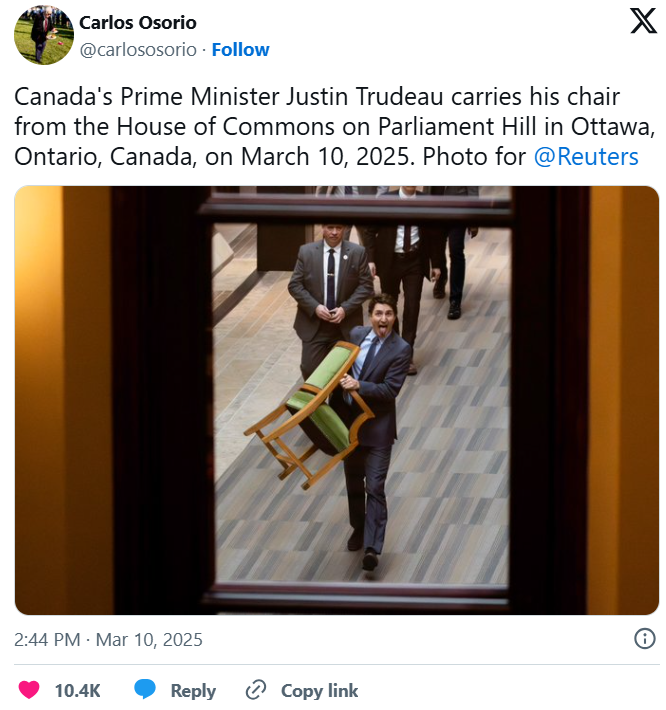Screen dimensions: 666x710
Task: Open the @Reuters mention link
Action: tap(586, 157)
